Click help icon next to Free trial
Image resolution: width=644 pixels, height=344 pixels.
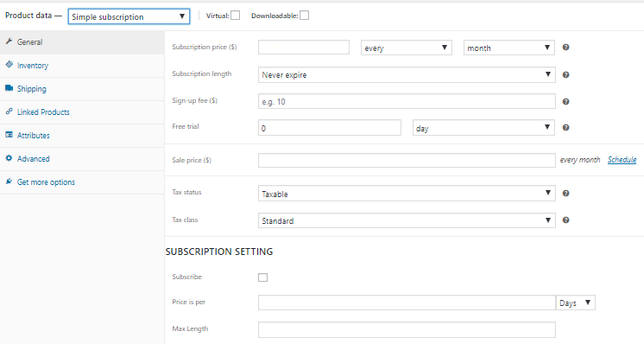[x=565, y=127]
